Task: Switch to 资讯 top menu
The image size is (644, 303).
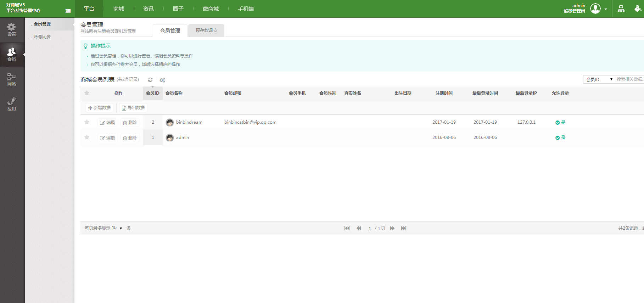Action: click(149, 9)
